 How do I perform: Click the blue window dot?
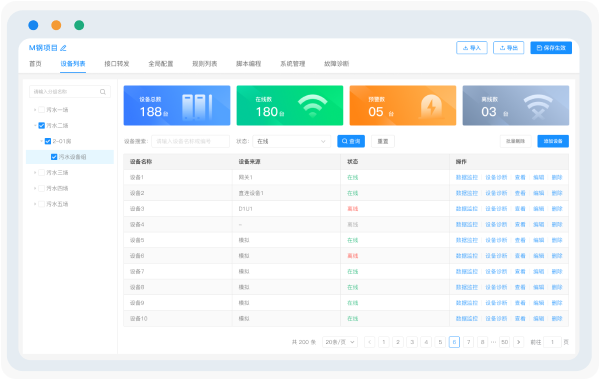pyautogui.click(x=33, y=25)
